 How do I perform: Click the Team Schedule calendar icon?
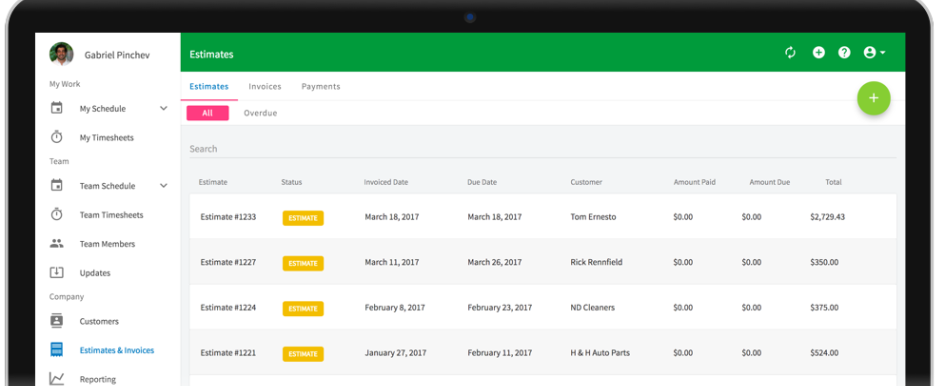[x=57, y=185]
